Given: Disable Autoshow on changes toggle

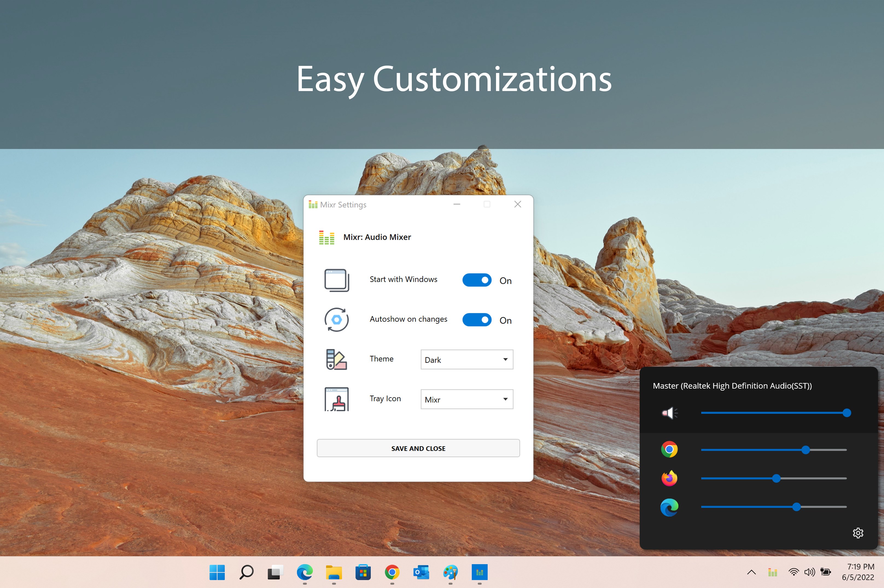Looking at the screenshot, I should pyautogui.click(x=477, y=320).
